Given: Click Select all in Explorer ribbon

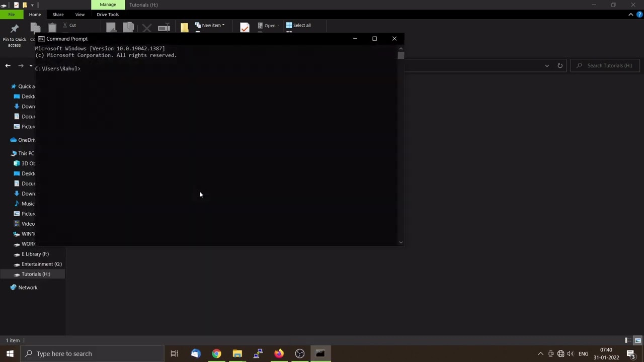Looking at the screenshot, I should (298, 25).
